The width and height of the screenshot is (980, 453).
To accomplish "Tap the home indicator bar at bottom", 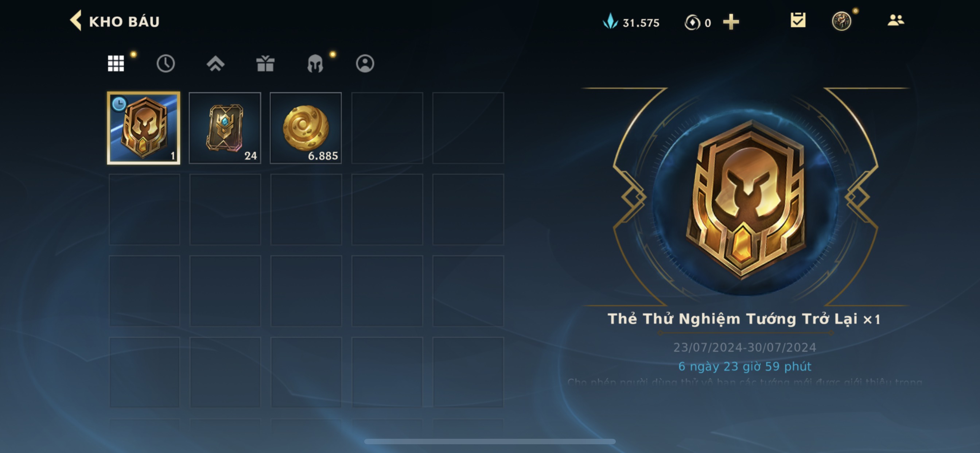I will [x=490, y=441].
